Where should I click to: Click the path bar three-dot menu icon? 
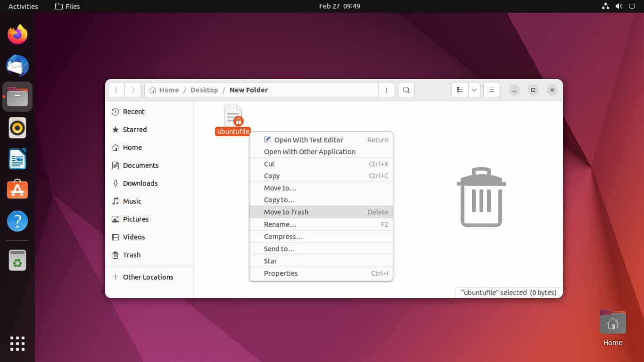pos(386,90)
